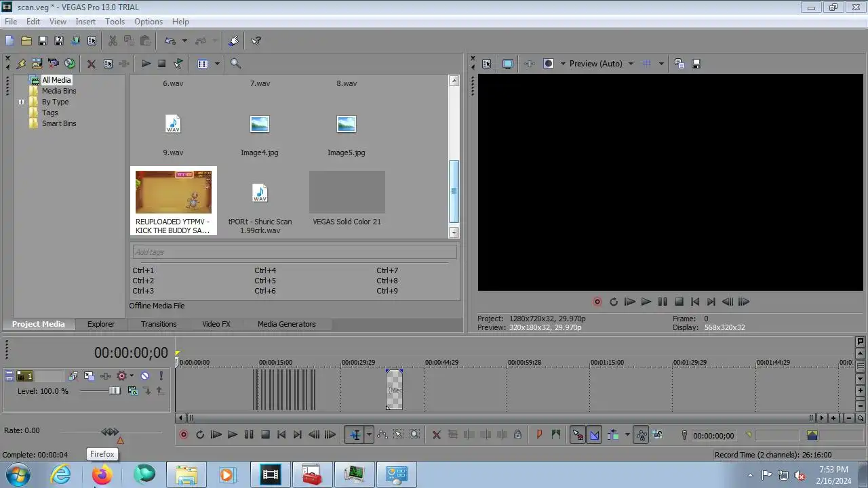Select the Tags folder in the tree
This screenshot has height=488, width=868.
50,113
